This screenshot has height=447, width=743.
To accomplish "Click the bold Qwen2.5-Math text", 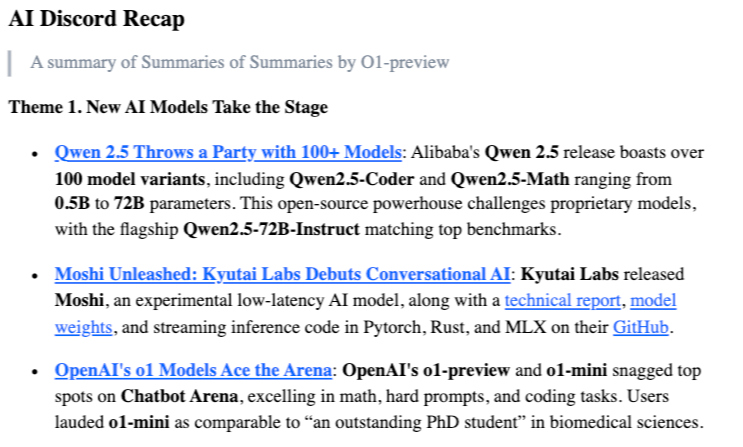I will [507, 179].
